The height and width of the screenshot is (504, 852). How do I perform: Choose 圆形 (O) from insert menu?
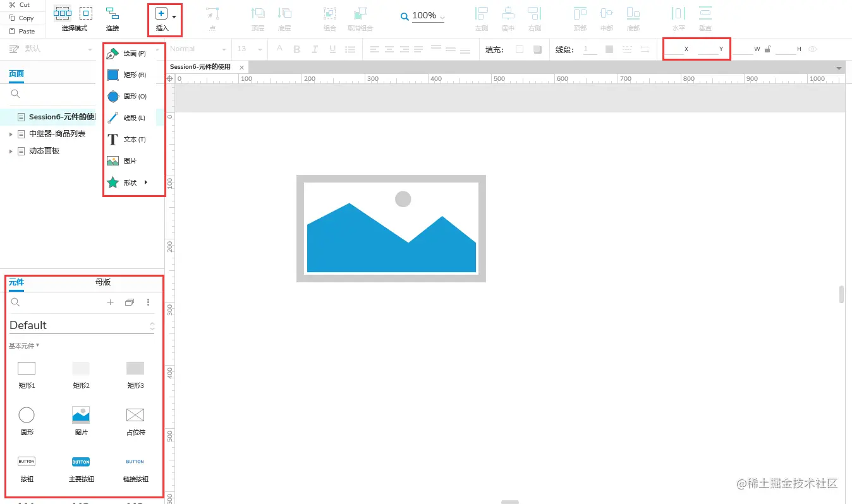tap(133, 97)
